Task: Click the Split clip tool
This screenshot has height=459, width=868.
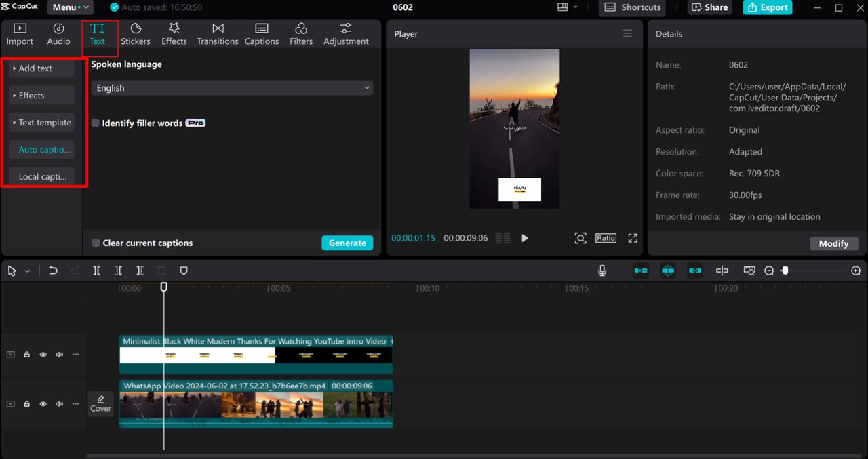Action: 96,271
